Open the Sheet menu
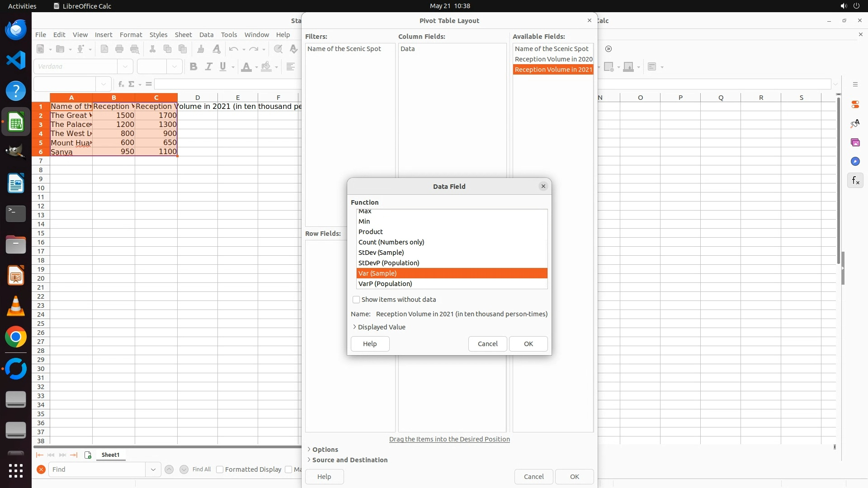This screenshot has height=488, width=868. (183, 35)
